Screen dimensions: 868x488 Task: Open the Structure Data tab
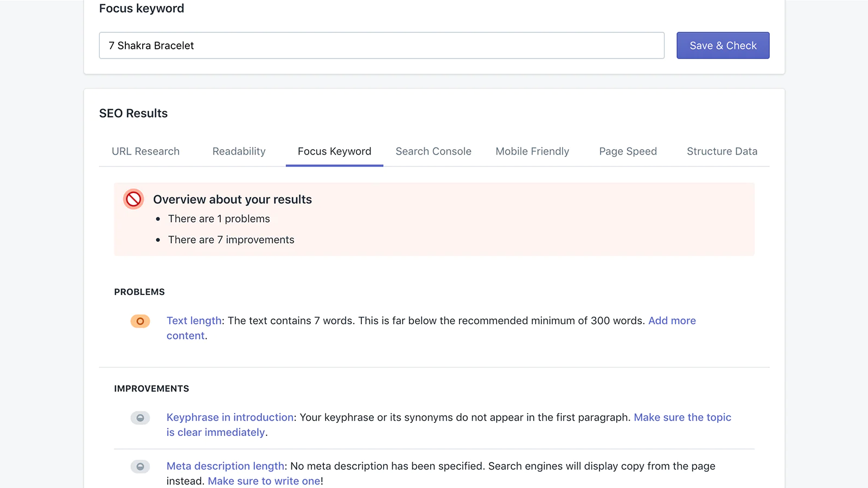tap(722, 151)
